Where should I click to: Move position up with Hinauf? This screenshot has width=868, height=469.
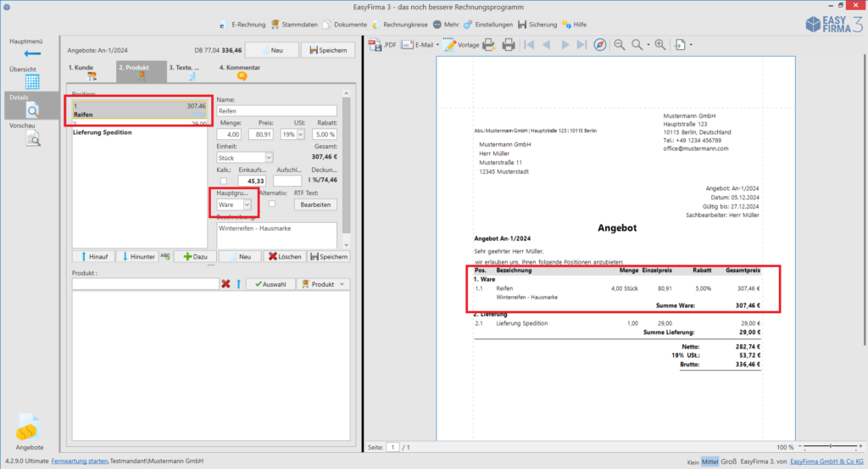point(93,256)
